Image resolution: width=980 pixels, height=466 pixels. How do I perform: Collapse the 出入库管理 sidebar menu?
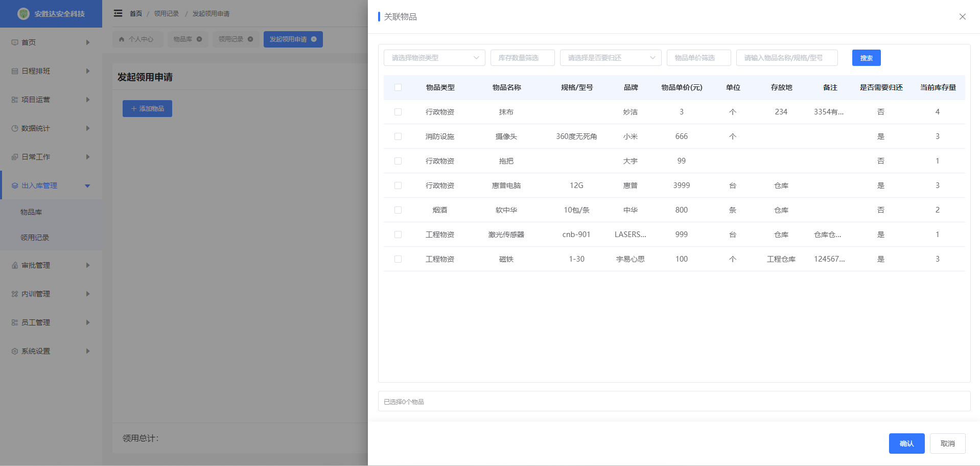pos(87,185)
